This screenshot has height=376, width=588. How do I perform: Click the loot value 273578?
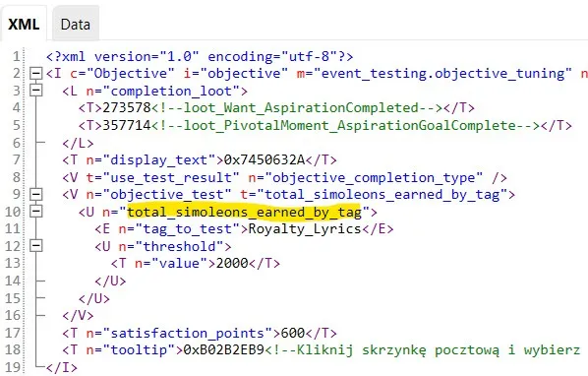coord(127,107)
